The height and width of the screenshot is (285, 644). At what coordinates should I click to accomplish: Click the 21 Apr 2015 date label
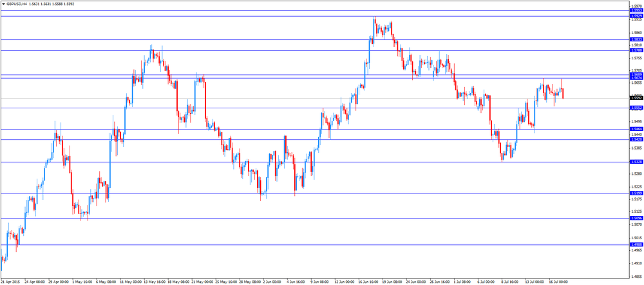9,282
